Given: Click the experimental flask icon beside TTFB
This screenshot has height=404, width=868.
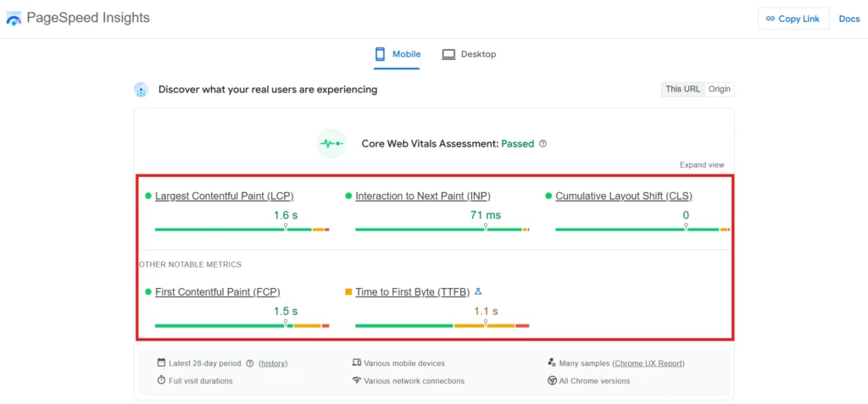Looking at the screenshot, I should 478,291.
